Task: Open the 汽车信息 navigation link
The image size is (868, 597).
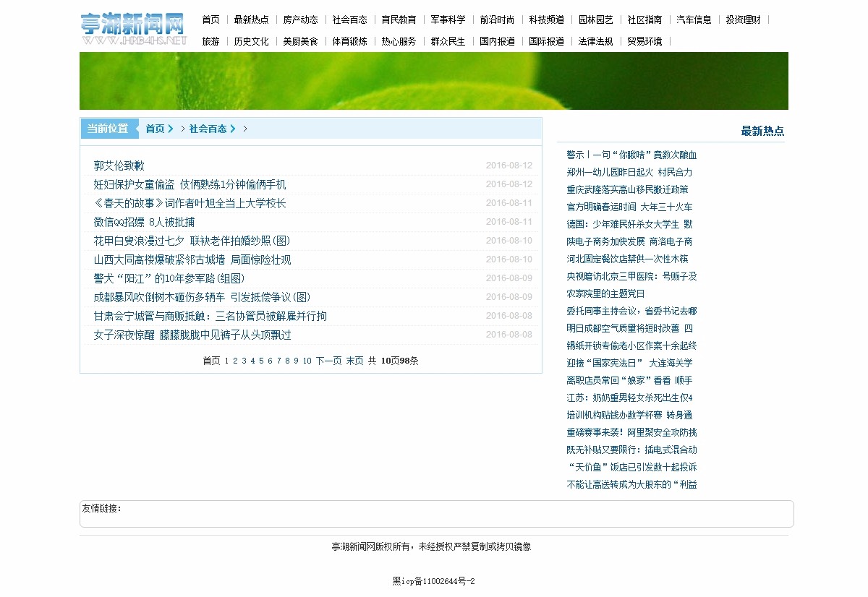Action: coord(694,20)
